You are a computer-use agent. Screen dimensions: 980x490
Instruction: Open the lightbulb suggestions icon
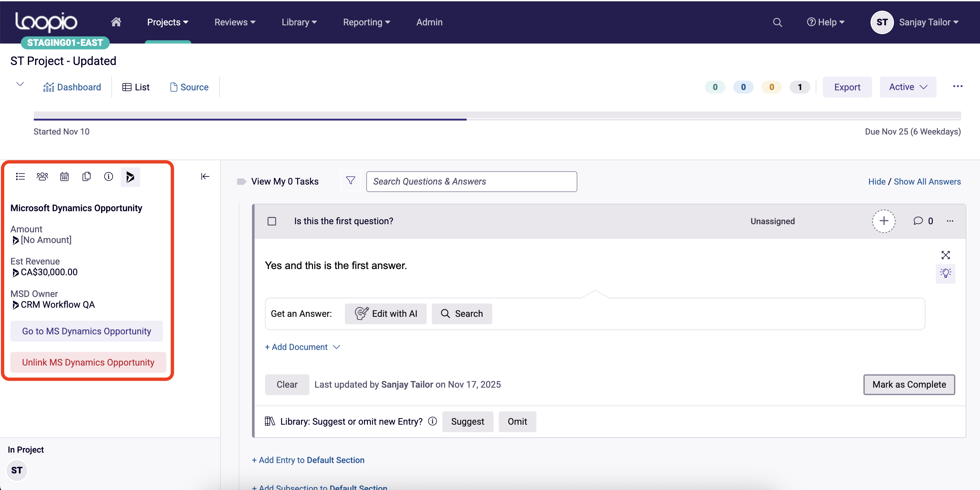pos(946,274)
